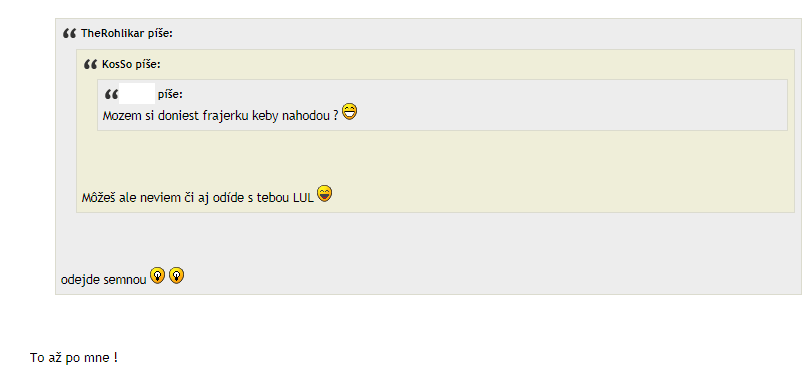
Task: Click 'píše:' next to the hidden username
Action: 170,94
